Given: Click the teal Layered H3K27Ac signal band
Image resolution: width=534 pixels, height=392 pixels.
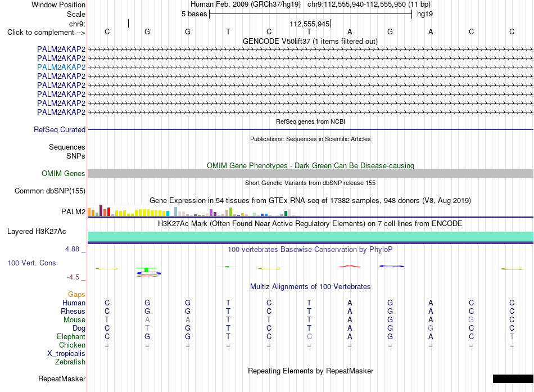Looking at the screenshot, I should 310,237.
